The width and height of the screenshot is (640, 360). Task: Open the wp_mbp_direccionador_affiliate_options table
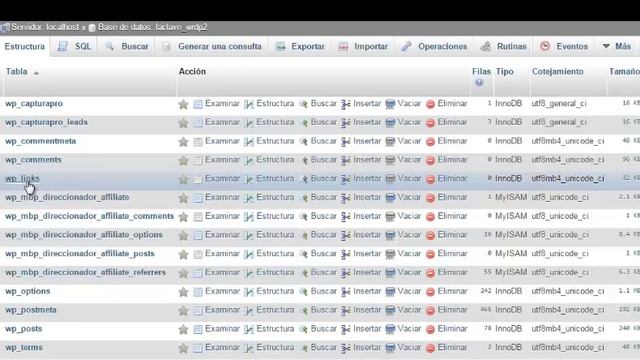(x=84, y=235)
